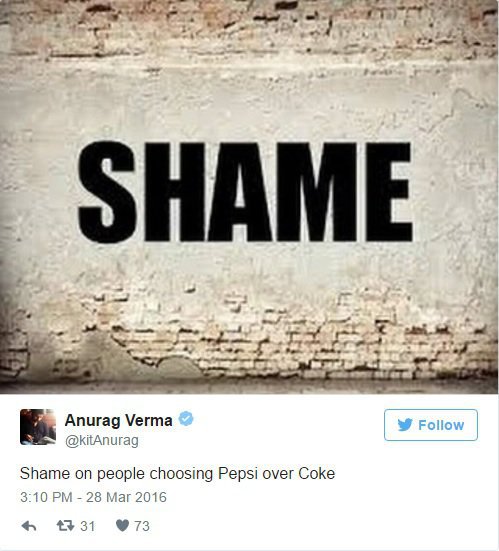
Task: Like the tweet with heart icon
Action: (x=122, y=526)
